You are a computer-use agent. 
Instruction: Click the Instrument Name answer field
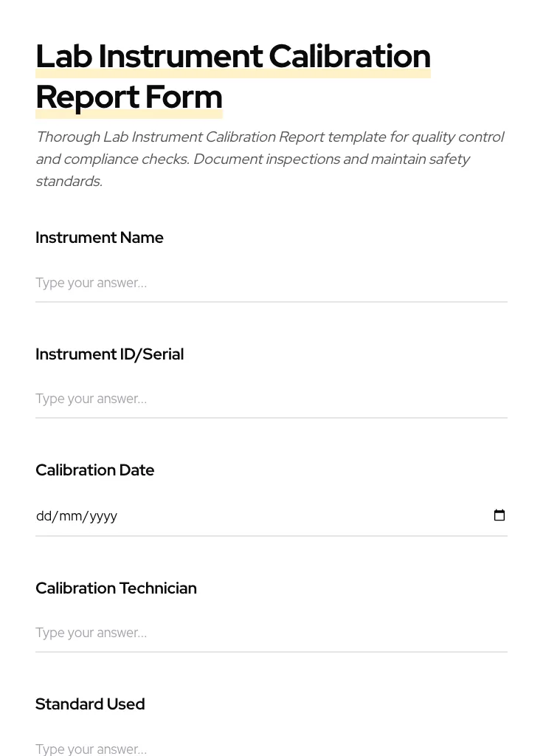(x=221, y=283)
